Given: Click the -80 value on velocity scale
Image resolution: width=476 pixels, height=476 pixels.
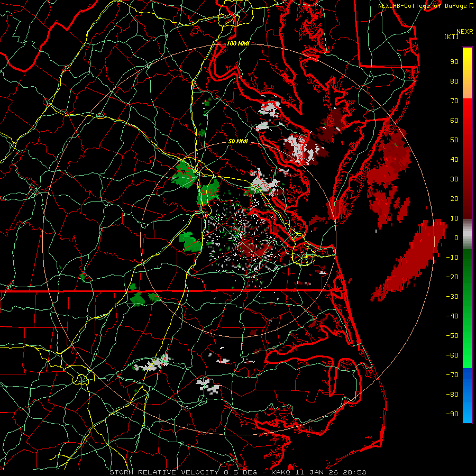Looking at the screenshot, I should (452, 395).
